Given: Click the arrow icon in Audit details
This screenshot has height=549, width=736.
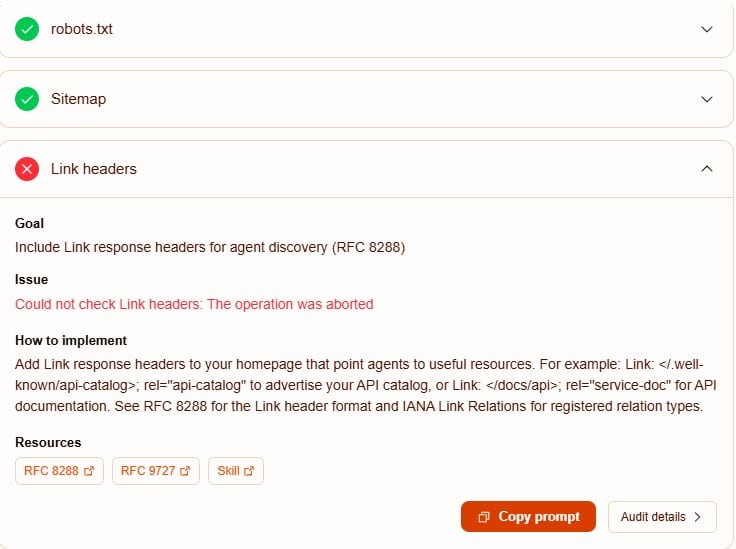Looking at the screenshot, I should pyautogui.click(x=698, y=517).
